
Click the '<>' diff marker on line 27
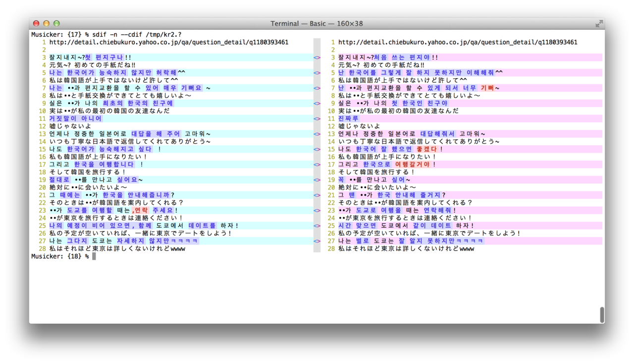click(317, 241)
